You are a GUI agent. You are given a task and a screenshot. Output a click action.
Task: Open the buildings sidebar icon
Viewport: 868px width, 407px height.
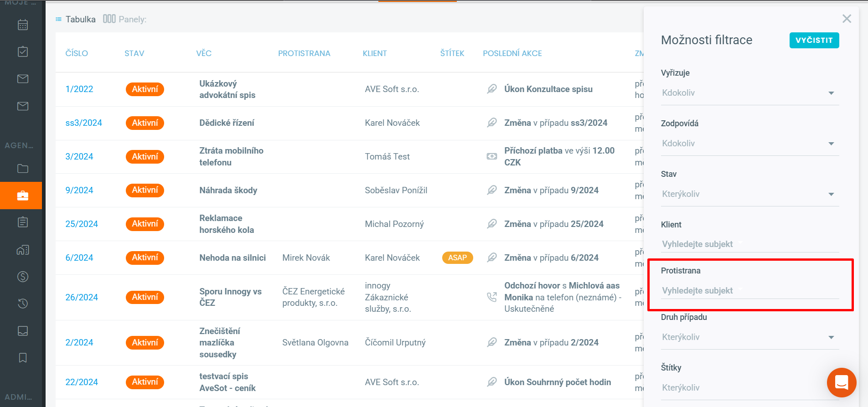coord(23,250)
